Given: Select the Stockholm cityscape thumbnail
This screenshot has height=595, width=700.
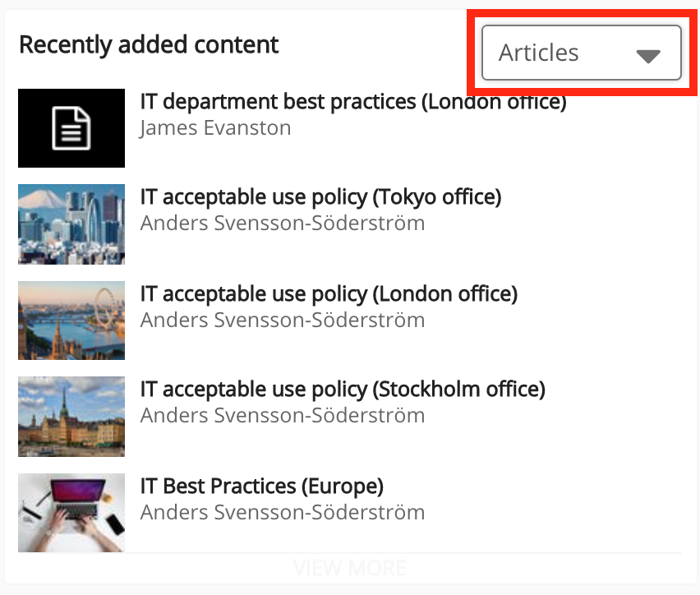Looking at the screenshot, I should click(x=71, y=416).
